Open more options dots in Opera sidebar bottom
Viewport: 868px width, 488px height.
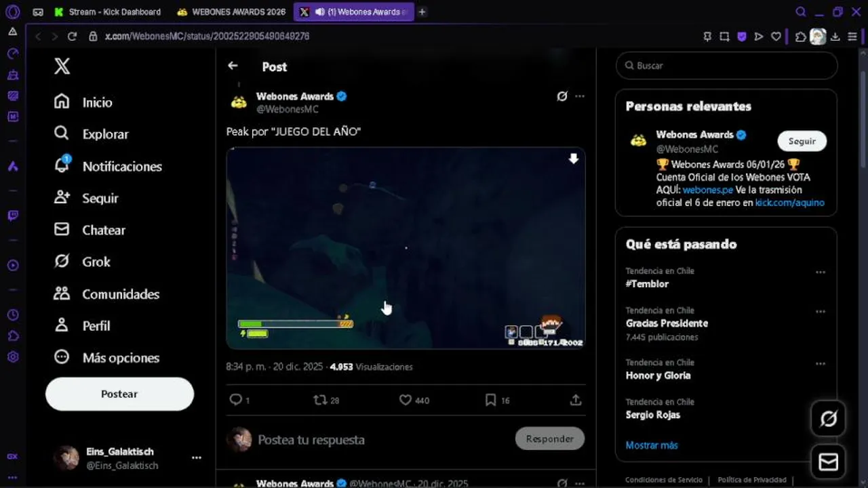click(x=12, y=478)
